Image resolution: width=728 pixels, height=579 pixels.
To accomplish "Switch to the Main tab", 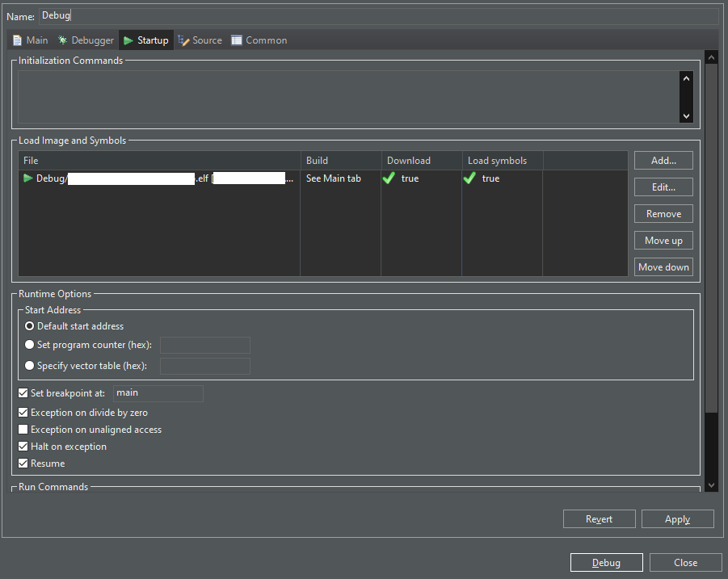I will (x=30, y=40).
